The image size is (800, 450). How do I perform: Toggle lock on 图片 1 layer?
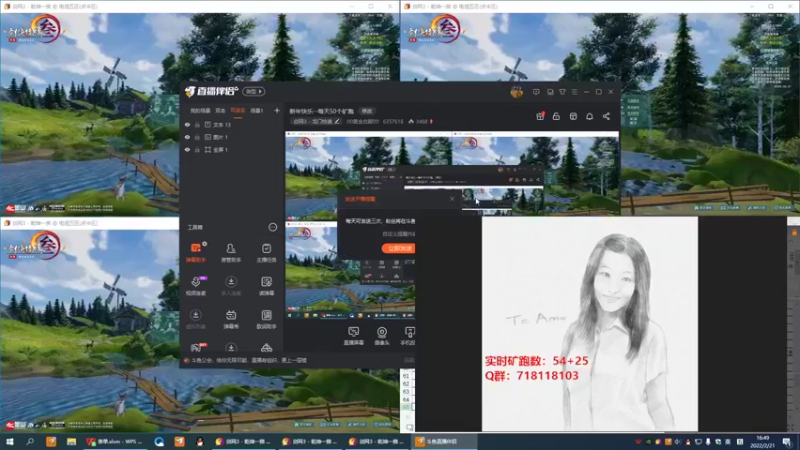pos(197,137)
